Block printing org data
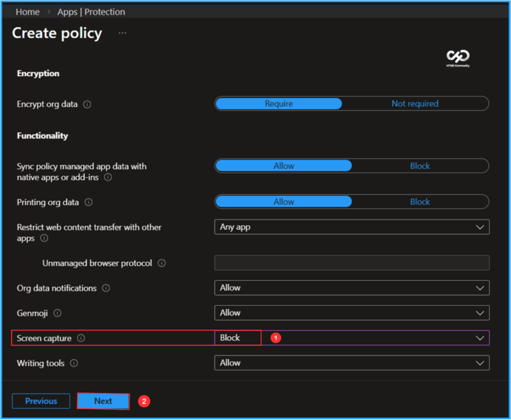 point(420,202)
